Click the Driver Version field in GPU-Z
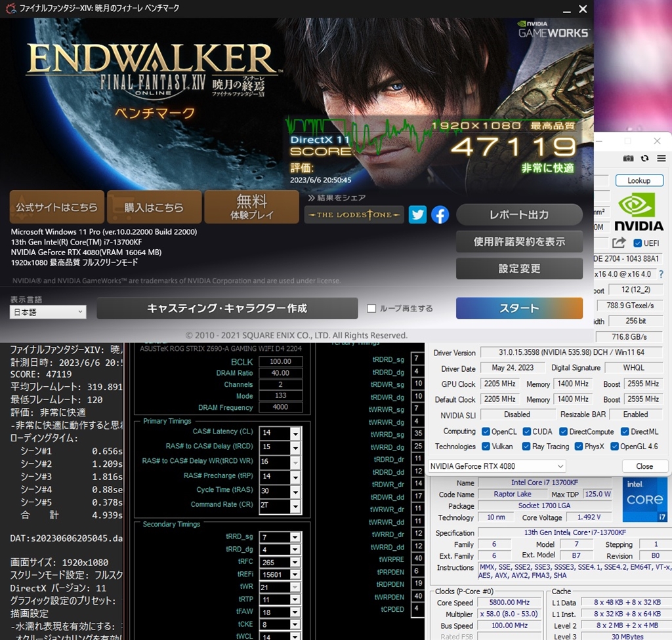This screenshot has height=640, width=672. pos(571,352)
